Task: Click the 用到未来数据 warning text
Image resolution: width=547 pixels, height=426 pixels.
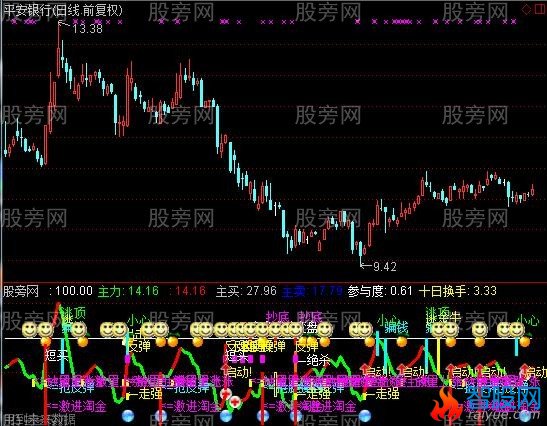Action: (x=39, y=419)
